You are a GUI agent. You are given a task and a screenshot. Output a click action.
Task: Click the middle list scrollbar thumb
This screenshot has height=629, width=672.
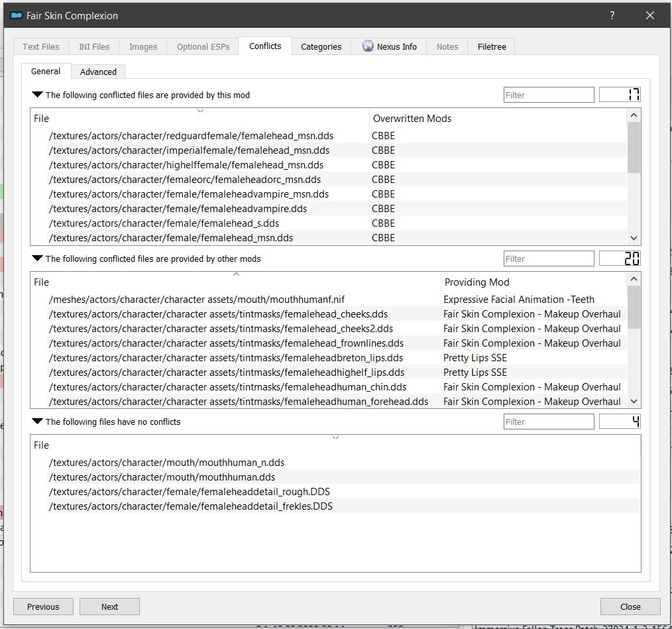point(634,307)
